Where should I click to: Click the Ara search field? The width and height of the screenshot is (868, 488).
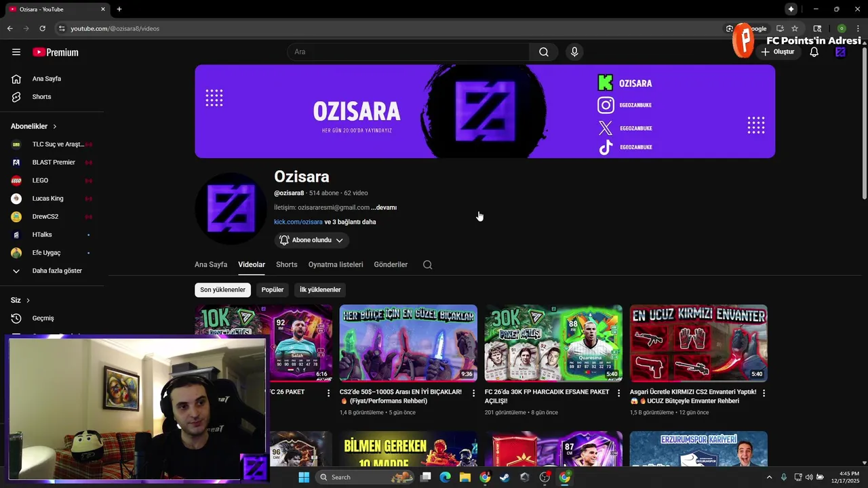[x=408, y=52]
